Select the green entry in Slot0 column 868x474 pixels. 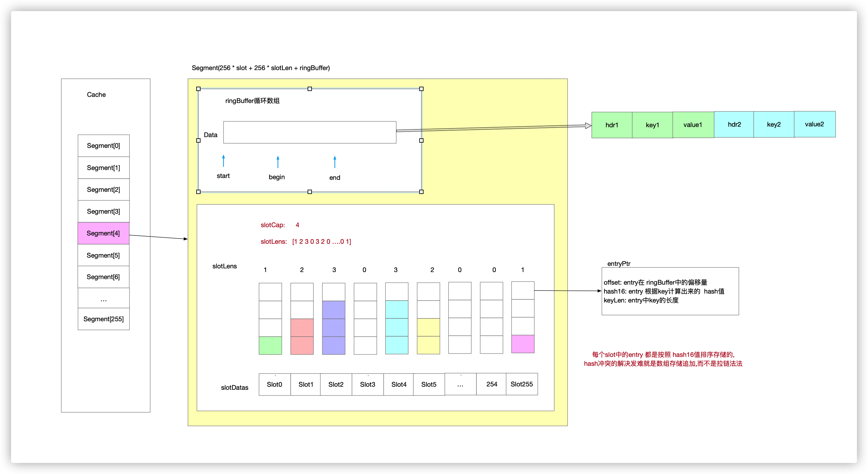[270, 346]
